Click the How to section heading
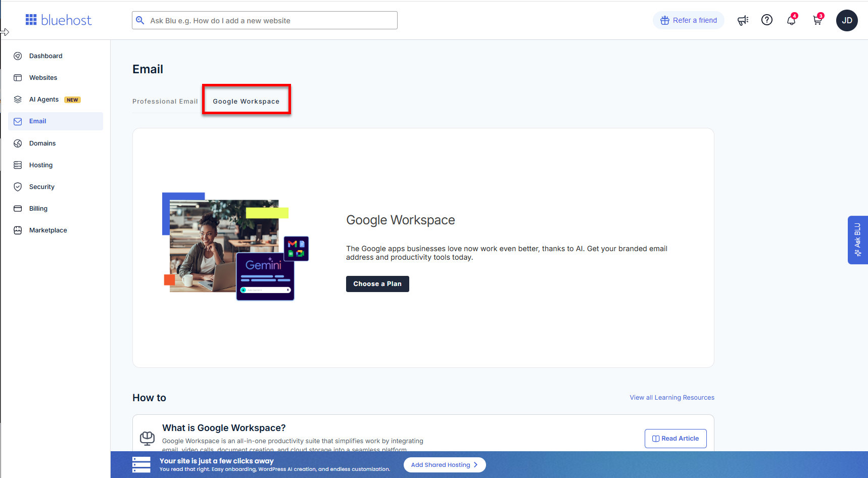This screenshot has width=868, height=478. tap(149, 398)
